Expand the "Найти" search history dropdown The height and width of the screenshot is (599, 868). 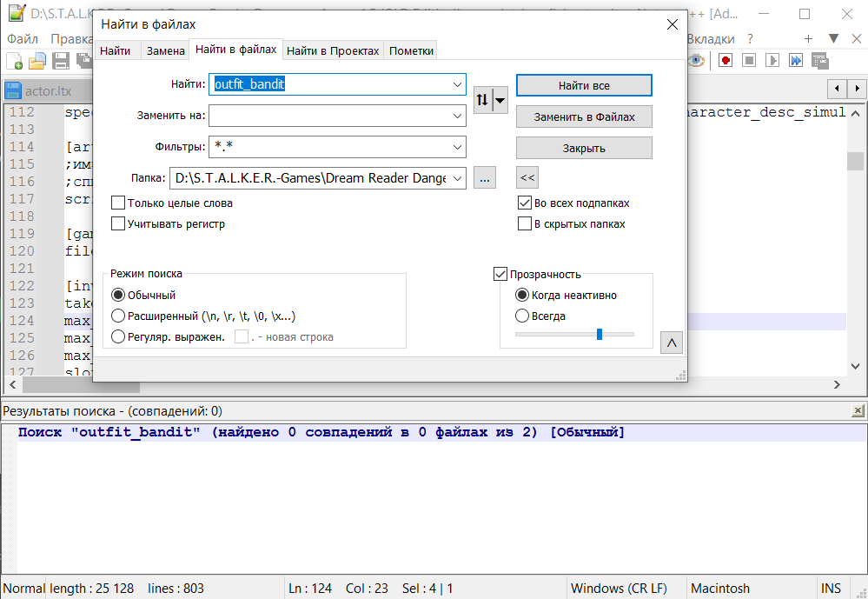point(457,85)
